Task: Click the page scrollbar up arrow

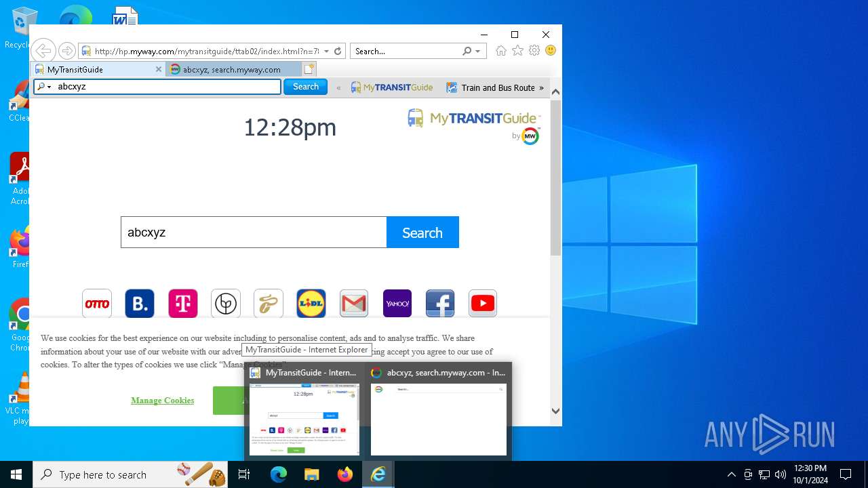Action: (x=555, y=92)
